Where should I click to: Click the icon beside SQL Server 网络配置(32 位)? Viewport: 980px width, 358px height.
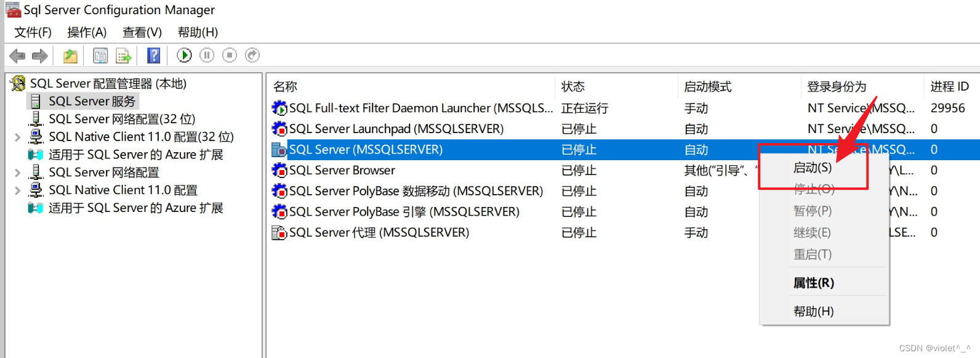tap(36, 118)
